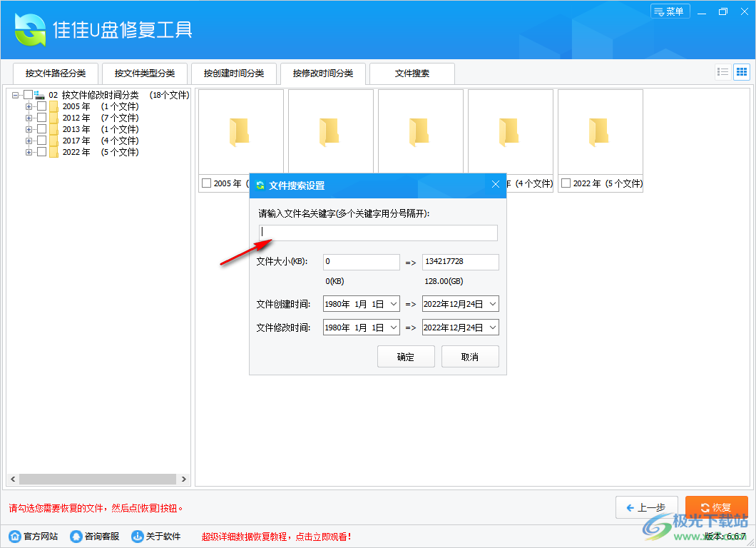Switch to 按文件路径分类 tab
This screenshot has width=756, height=548.
point(56,73)
